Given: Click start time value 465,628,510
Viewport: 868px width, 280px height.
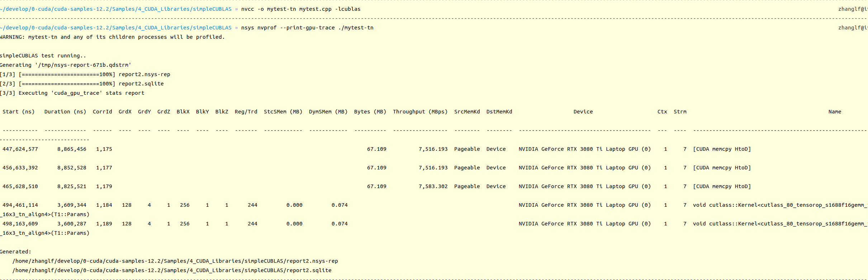Looking at the screenshot, I should [20, 186].
